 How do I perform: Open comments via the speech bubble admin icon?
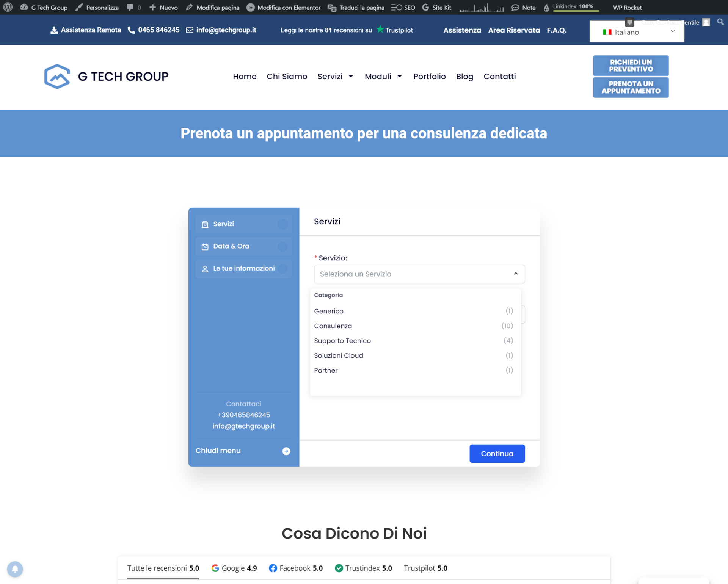pos(130,7)
